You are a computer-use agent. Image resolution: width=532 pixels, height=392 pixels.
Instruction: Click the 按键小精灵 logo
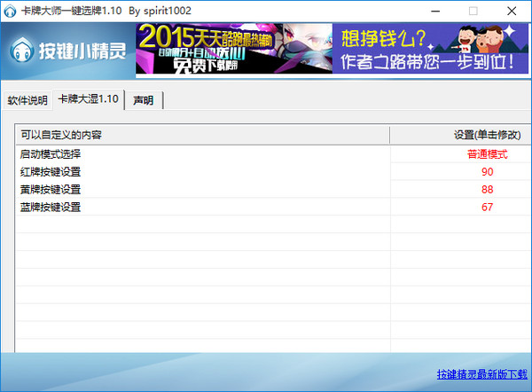click(x=68, y=51)
